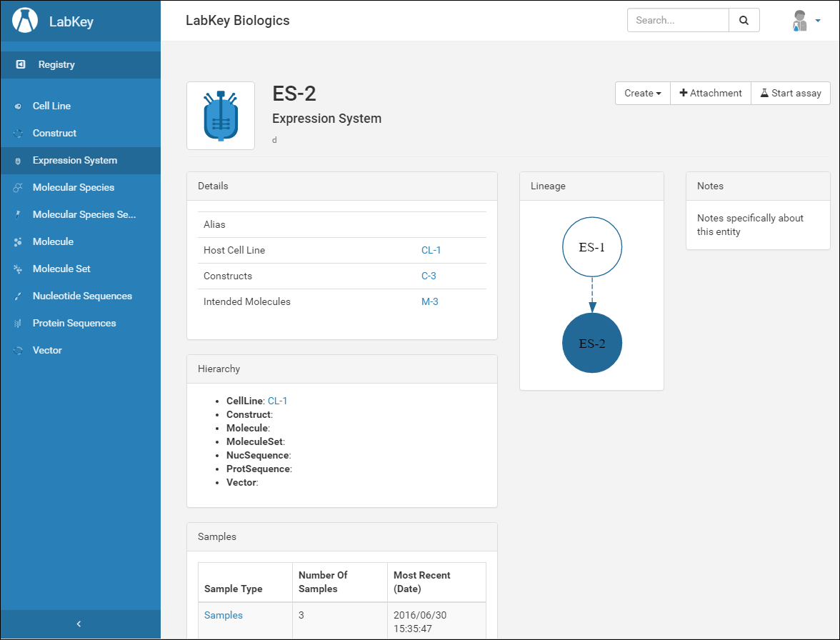Go to Molecular Species in sidebar
This screenshot has width=840, height=640.
(x=80, y=187)
